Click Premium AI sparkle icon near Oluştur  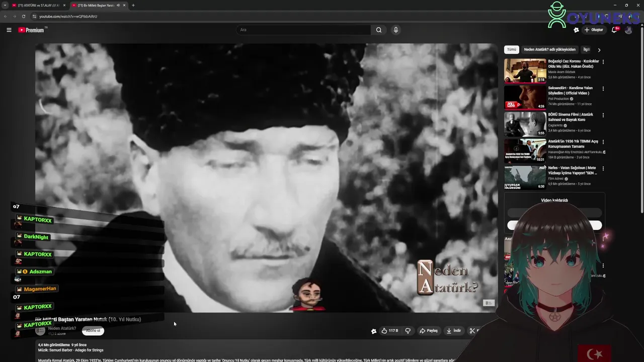pos(576,30)
